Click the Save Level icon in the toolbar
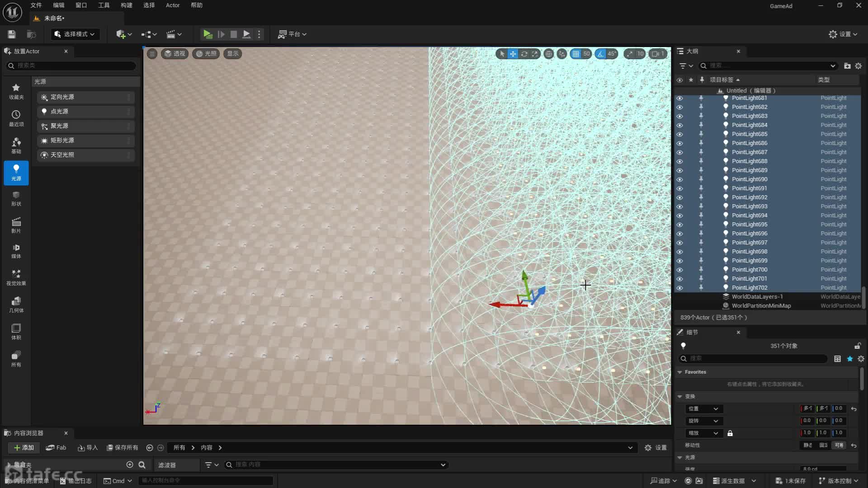Viewport: 868px width, 488px height. (11, 34)
